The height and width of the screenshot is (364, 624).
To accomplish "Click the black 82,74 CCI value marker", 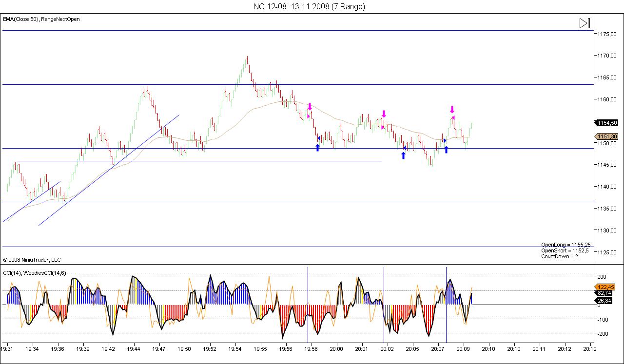I will pos(604,293).
